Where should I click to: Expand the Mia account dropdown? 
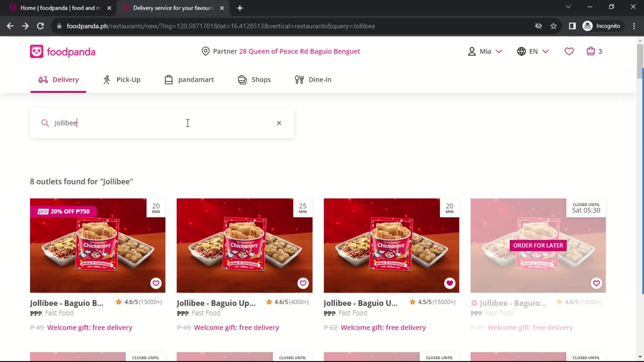point(499,51)
